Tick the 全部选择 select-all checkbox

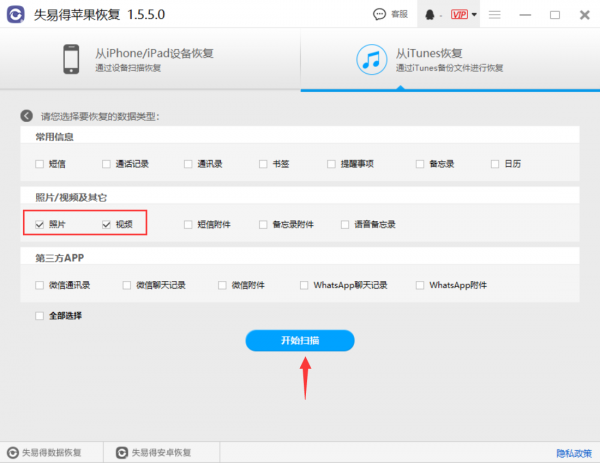[x=39, y=316]
